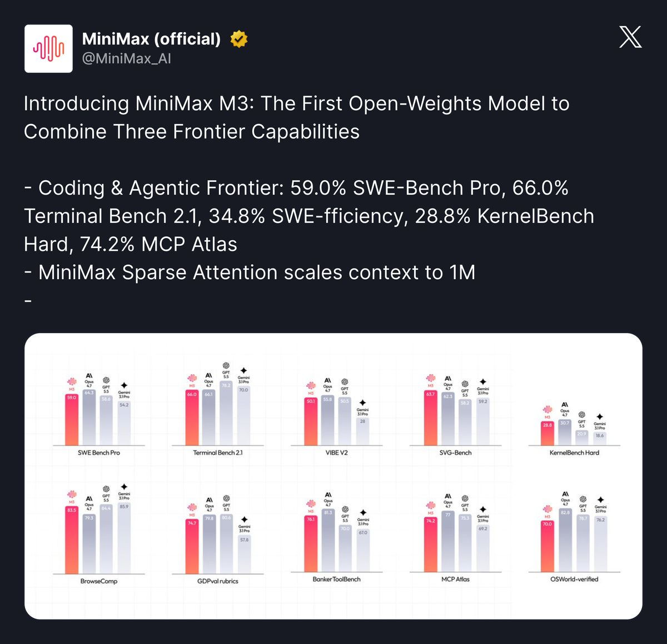Click the gold verified badge icon
This screenshot has width=667, height=644.
239,39
